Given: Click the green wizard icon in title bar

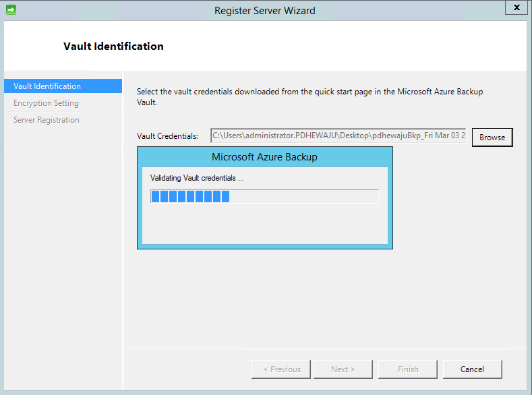Looking at the screenshot, I should click(11, 10).
